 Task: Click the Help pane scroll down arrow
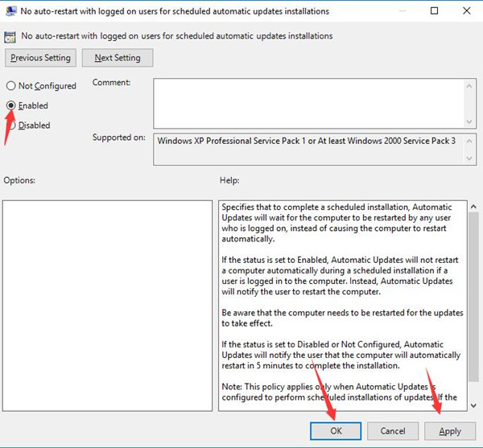tap(473, 405)
